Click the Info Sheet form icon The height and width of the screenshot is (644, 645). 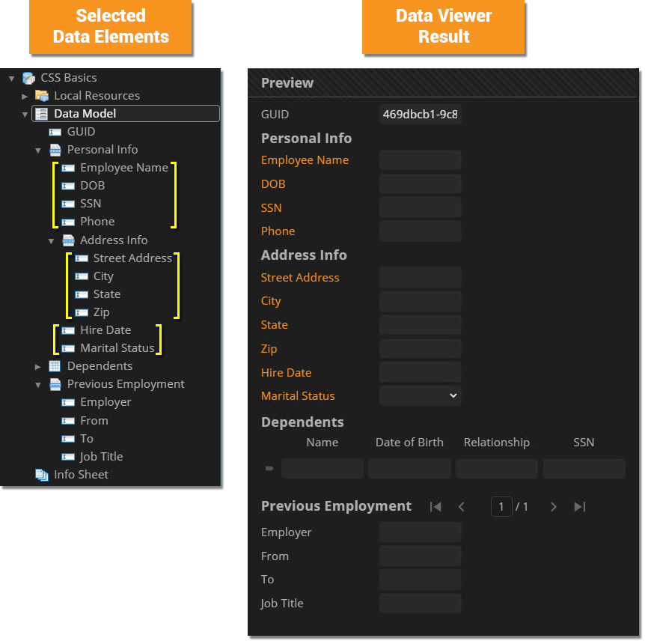coord(42,475)
